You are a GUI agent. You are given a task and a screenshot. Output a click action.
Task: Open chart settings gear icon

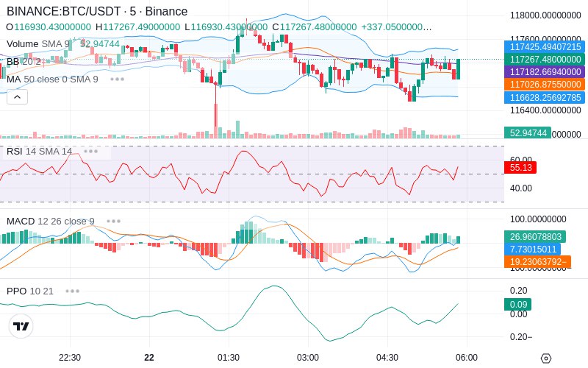[x=546, y=358]
